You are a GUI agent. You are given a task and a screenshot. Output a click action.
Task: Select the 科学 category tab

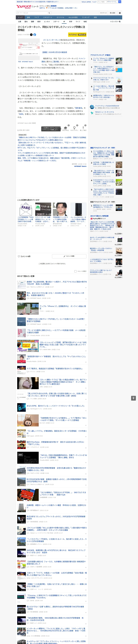coord(71,21)
